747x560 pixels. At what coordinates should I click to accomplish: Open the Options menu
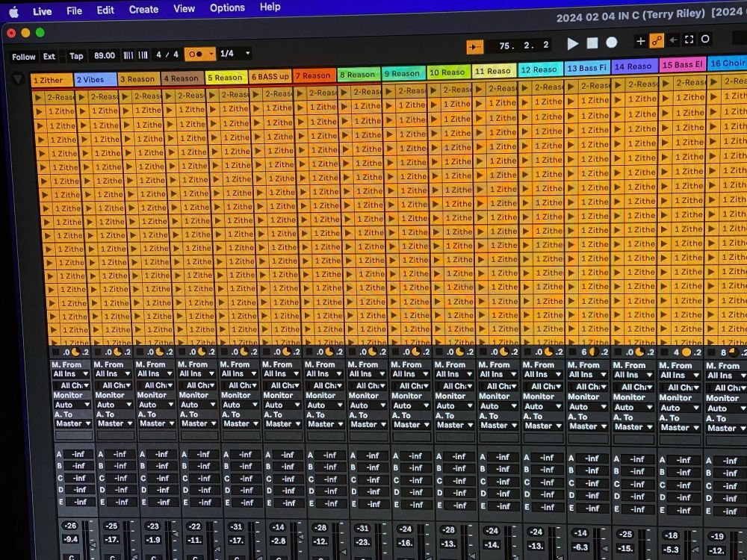click(x=227, y=7)
